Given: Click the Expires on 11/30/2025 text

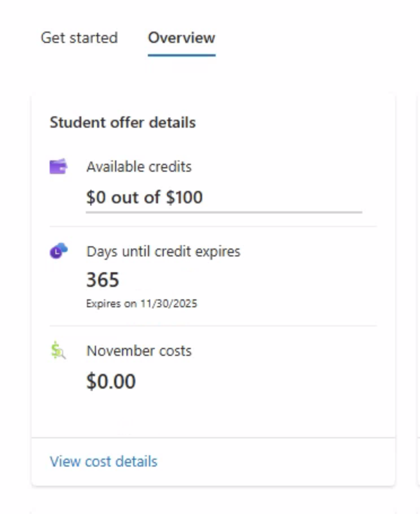Looking at the screenshot, I should click(x=142, y=303).
